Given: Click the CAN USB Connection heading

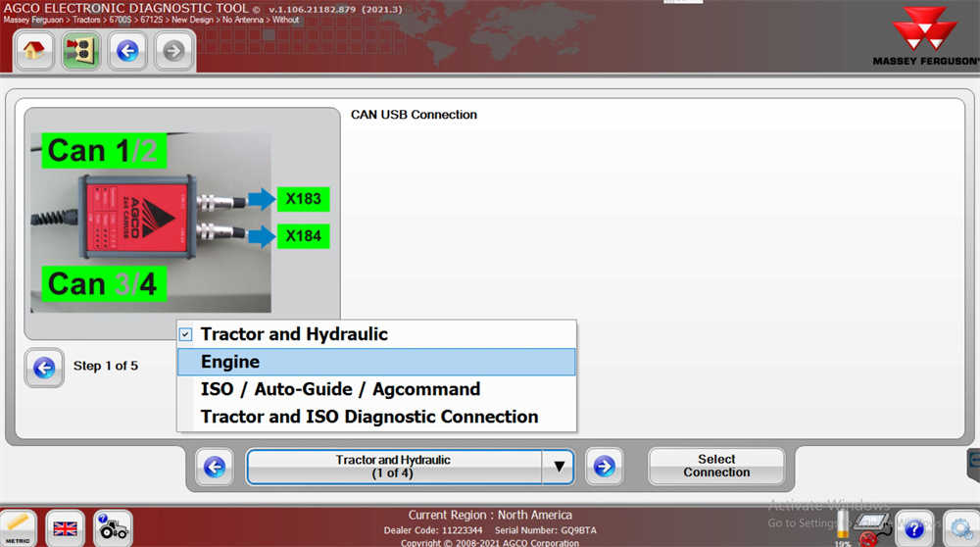Looking at the screenshot, I should [414, 115].
